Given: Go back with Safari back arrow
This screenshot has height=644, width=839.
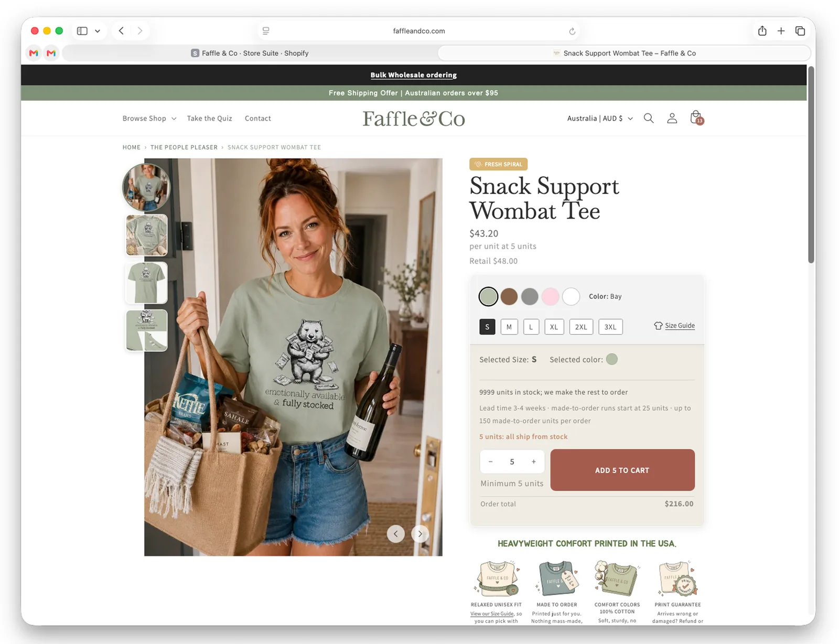Looking at the screenshot, I should point(121,31).
